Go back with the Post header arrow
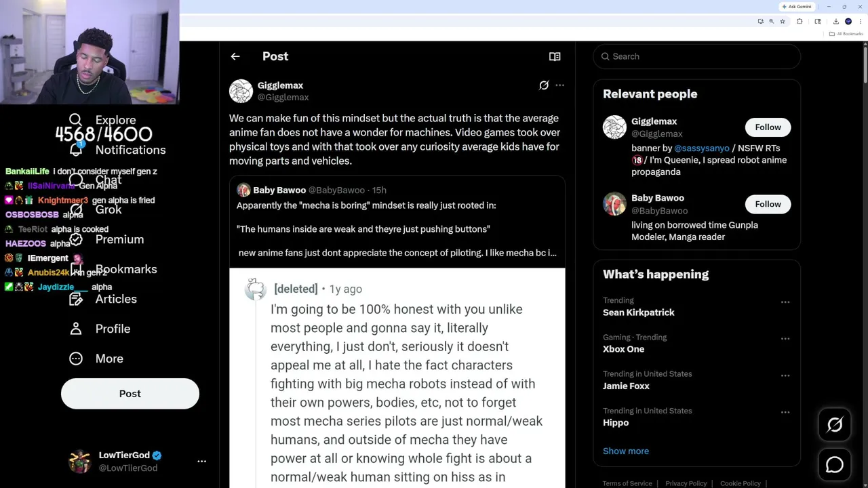Viewport: 868px width, 488px height. (235, 56)
